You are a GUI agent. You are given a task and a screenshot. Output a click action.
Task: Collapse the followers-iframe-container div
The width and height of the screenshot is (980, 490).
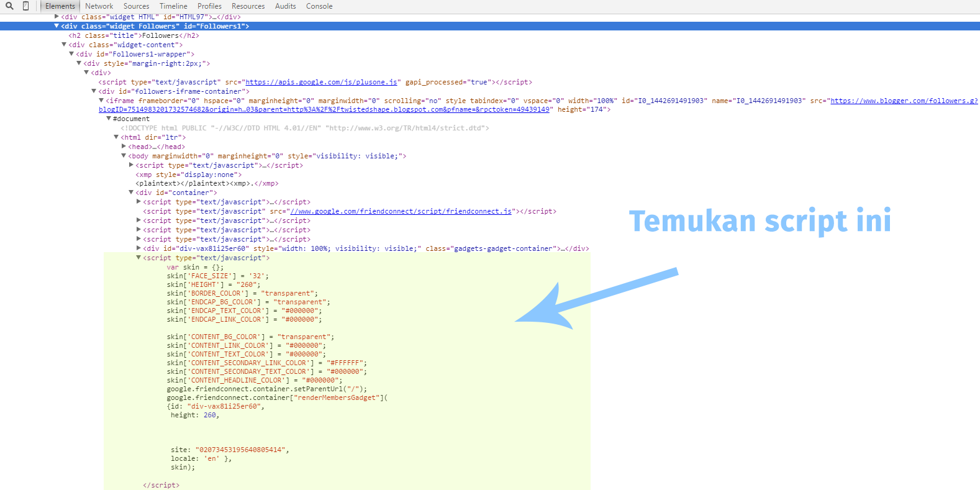tap(94, 91)
